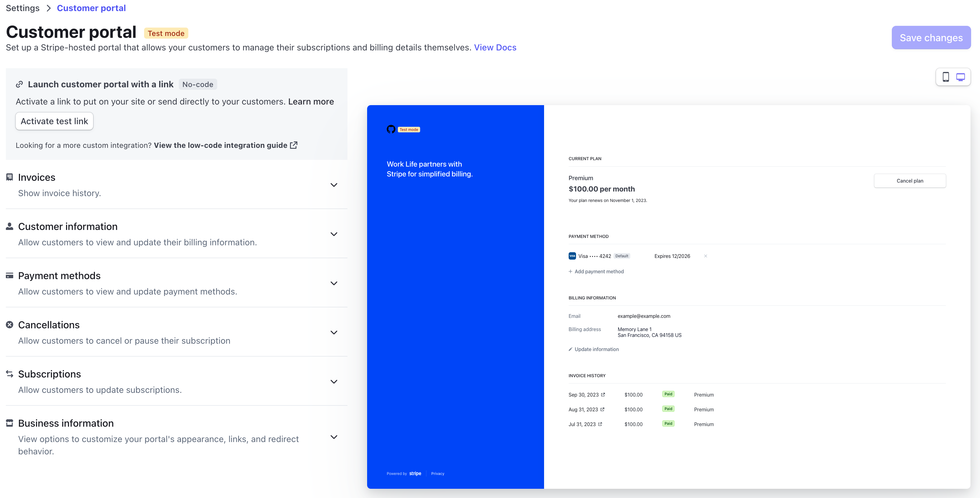Expand the Invoices section
The image size is (980, 498).
coord(334,185)
